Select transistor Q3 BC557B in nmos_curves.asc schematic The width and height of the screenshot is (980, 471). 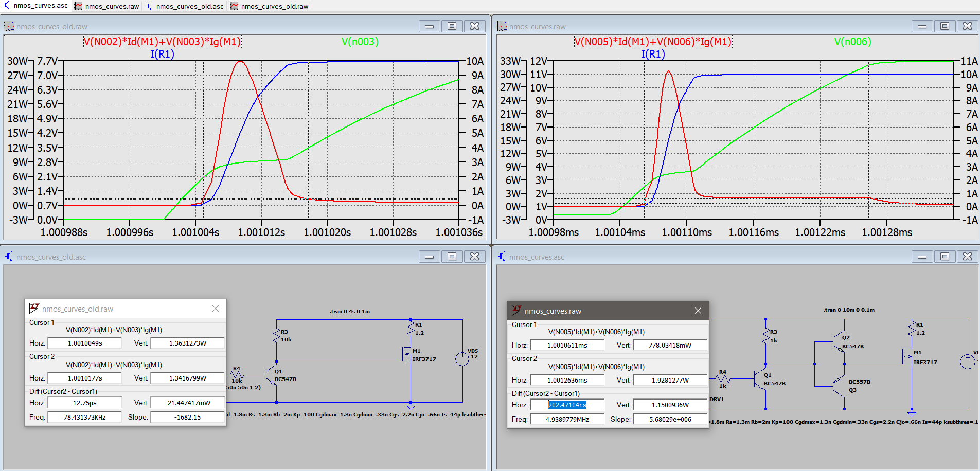click(839, 387)
